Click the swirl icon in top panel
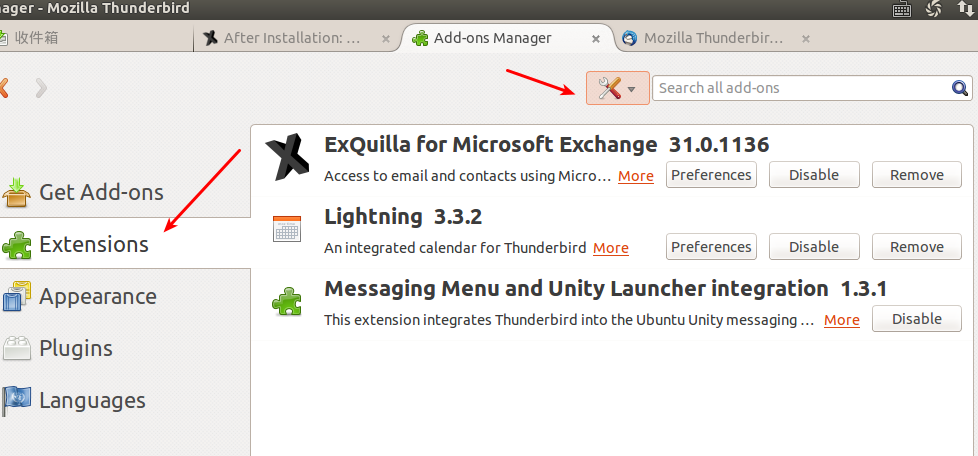The width and height of the screenshot is (978, 456). (934, 8)
